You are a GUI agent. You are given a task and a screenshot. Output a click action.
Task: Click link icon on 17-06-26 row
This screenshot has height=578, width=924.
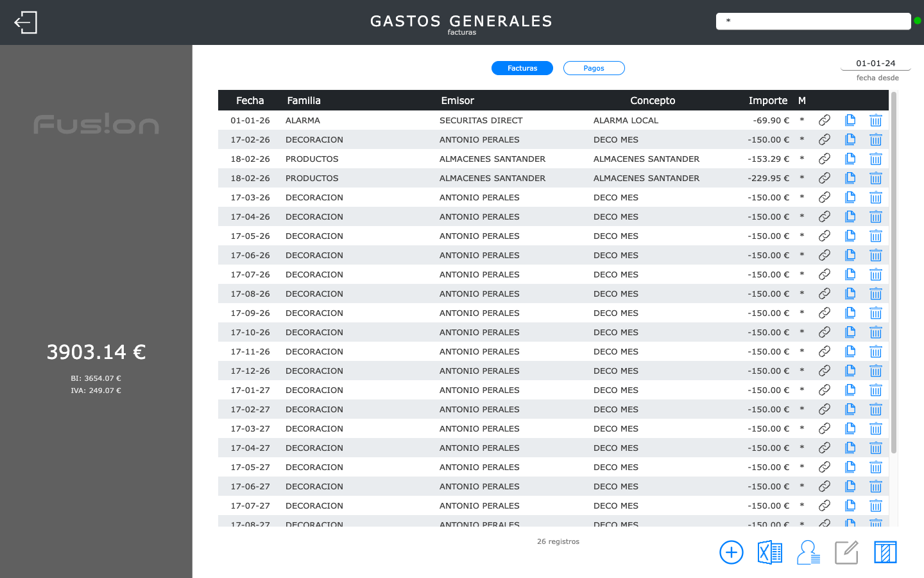pyautogui.click(x=825, y=255)
